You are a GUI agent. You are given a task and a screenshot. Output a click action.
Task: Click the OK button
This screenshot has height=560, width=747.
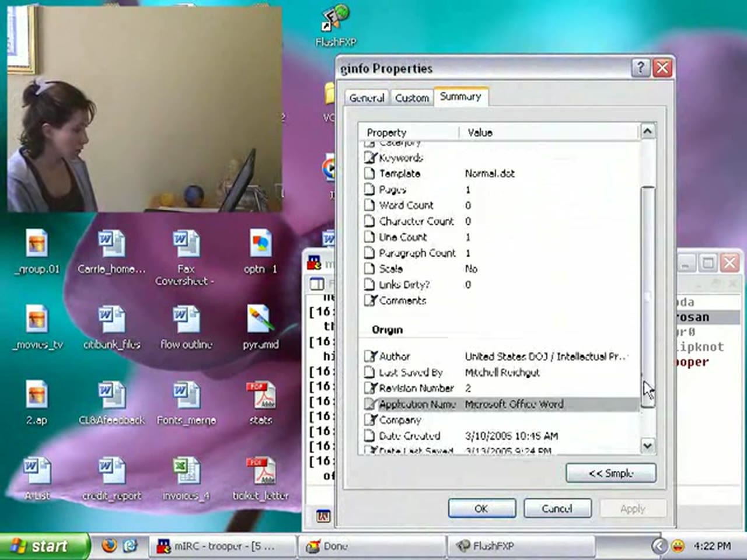coord(481,509)
